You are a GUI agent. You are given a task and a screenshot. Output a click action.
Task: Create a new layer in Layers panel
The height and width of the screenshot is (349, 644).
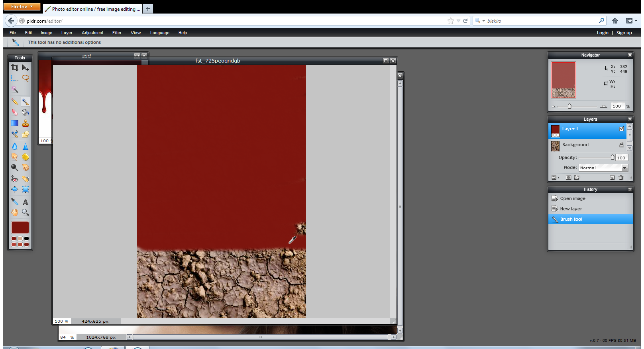click(x=613, y=178)
